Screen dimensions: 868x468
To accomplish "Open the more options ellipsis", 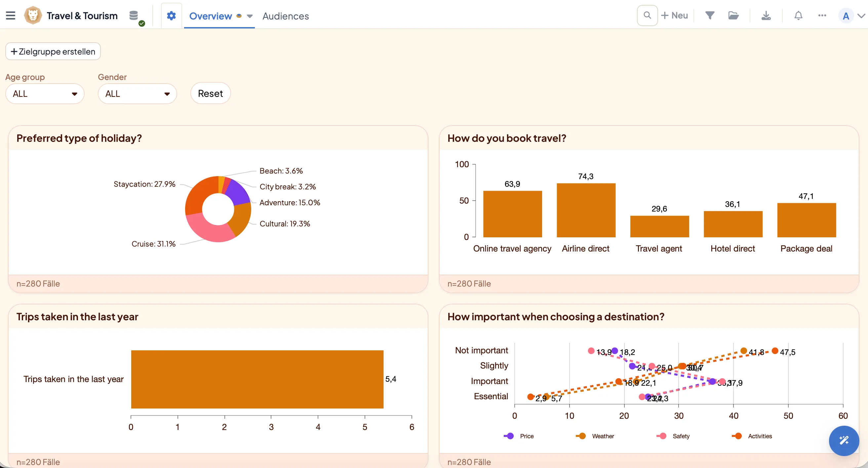I will point(822,16).
